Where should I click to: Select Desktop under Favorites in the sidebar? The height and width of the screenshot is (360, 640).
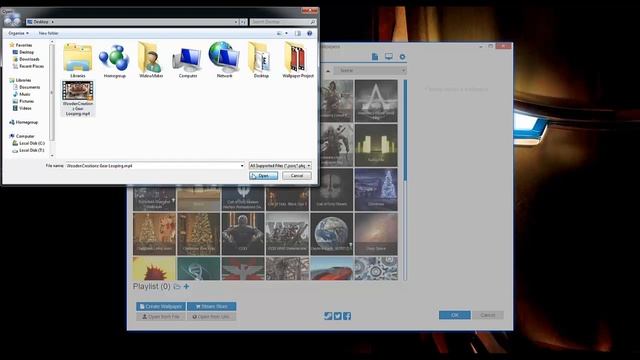click(26, 52)
